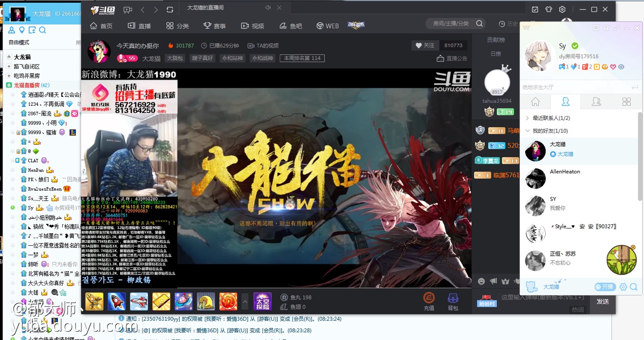
Task: Open the apps grid tab in YY panel
Action: point(627,102)
